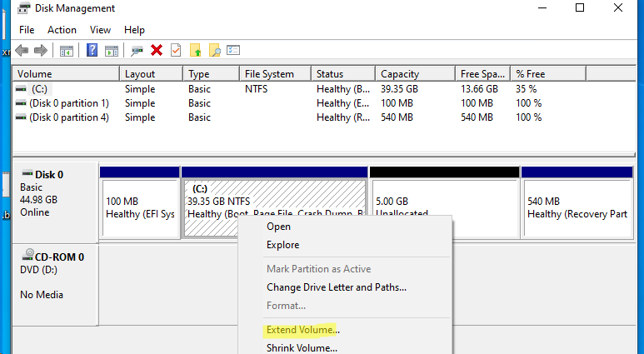Screen dimensions: 644x354
Task: Select the 540 MB Recovery Partition block
Action: click(577, 202)
